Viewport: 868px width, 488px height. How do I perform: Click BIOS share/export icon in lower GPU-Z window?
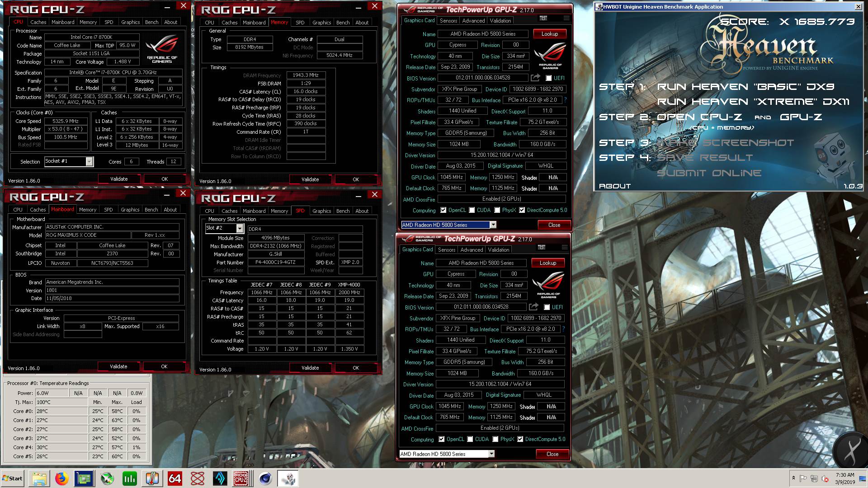point(533,307)
